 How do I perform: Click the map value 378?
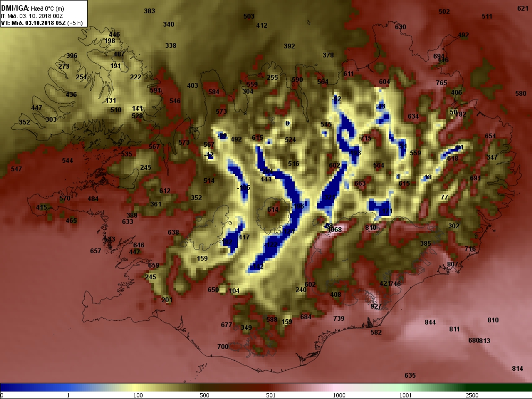click(x=328, y=55)
